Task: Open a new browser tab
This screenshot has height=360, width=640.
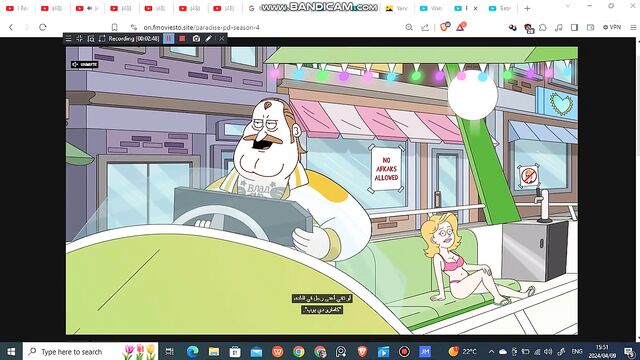Action: pyautogui.click(x=527, y=8)
